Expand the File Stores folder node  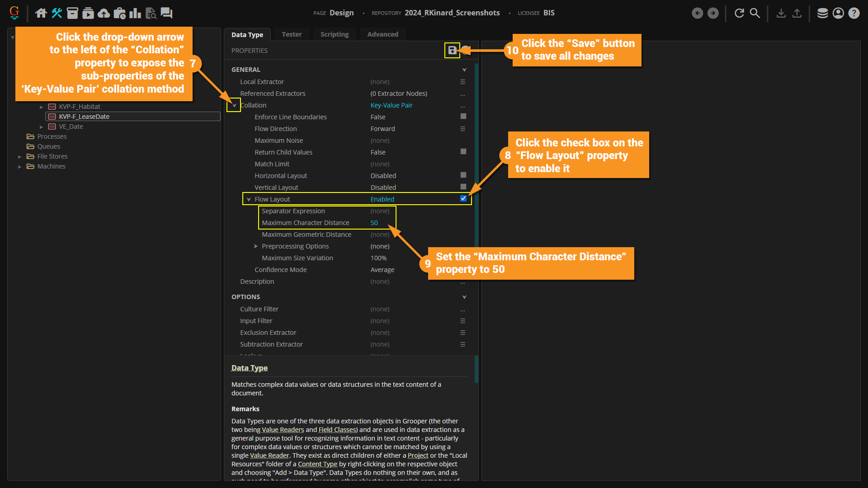pos(20,157)
